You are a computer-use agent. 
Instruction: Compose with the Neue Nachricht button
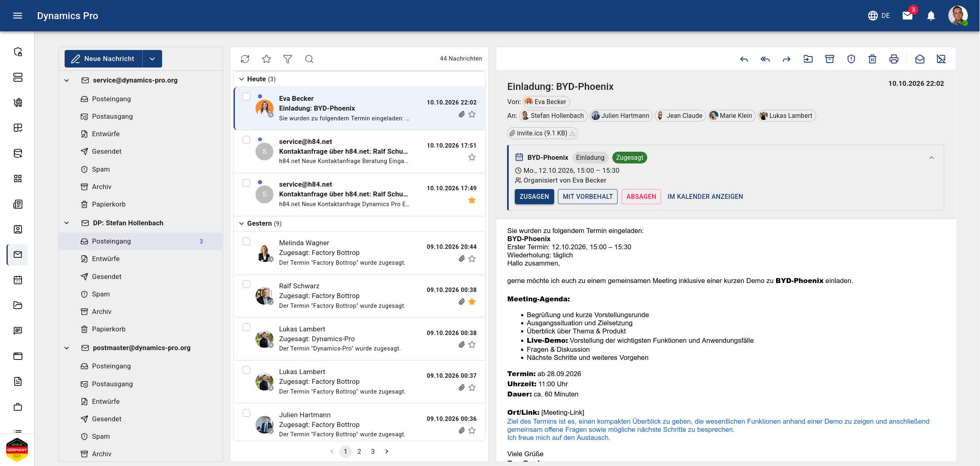pyautogui.click(x=104, y=59)
